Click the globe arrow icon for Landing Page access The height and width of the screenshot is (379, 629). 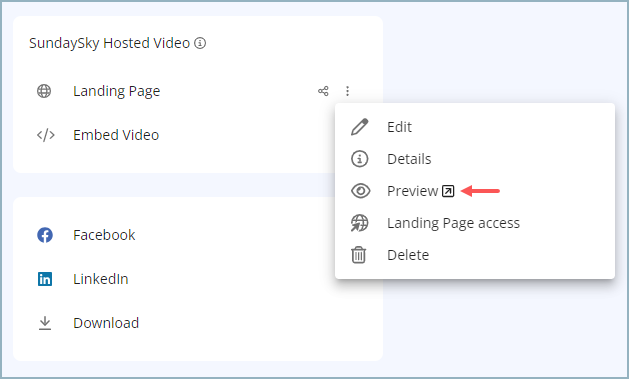click(x=359, y=223)
